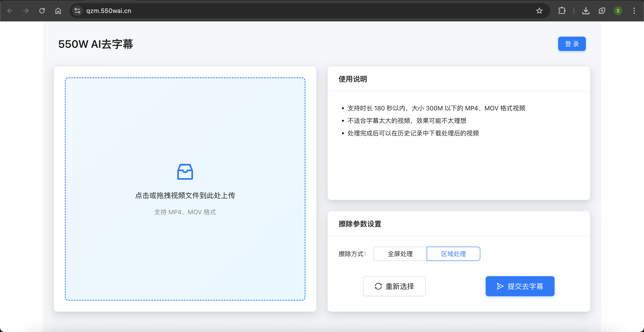Open site information icon in address bar
Viewport: 644px width, 332px height.
pos(77,11)
